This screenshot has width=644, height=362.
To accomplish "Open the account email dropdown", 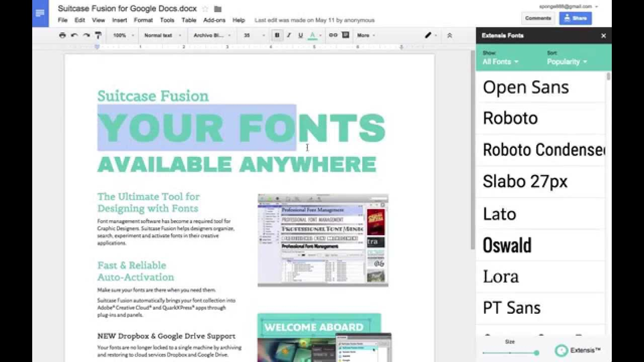I will [569, 7].
